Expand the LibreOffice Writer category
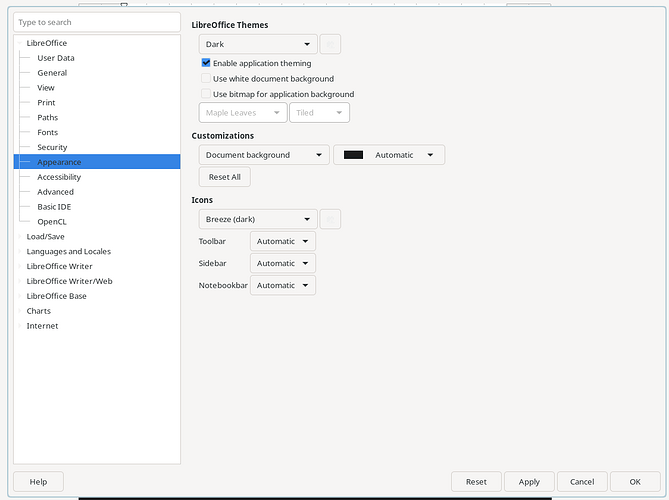The image size is (669, 500). (x=19, y=267)
